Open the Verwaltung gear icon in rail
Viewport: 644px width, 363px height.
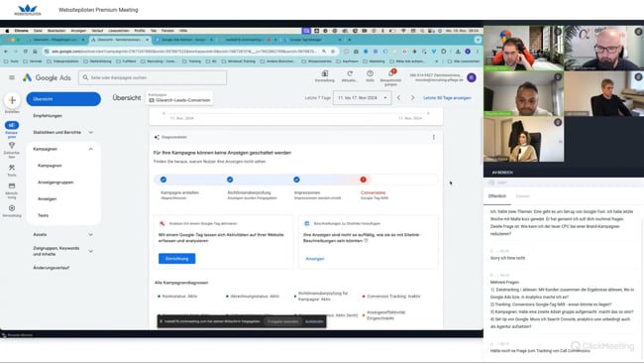[12, 208]
